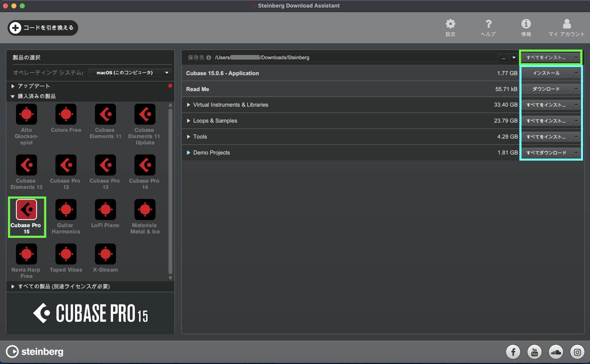Image resolution: width=590 pixels, height=364 pixels.
Task: Select the Guitar Harmonics product icon
Action: (66, 210)
